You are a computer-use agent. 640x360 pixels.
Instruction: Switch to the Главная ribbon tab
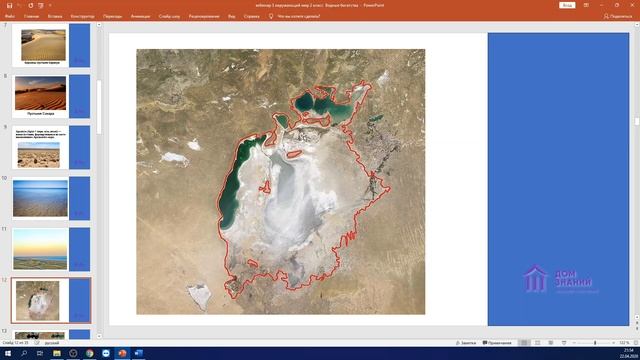tap(31, 16)
